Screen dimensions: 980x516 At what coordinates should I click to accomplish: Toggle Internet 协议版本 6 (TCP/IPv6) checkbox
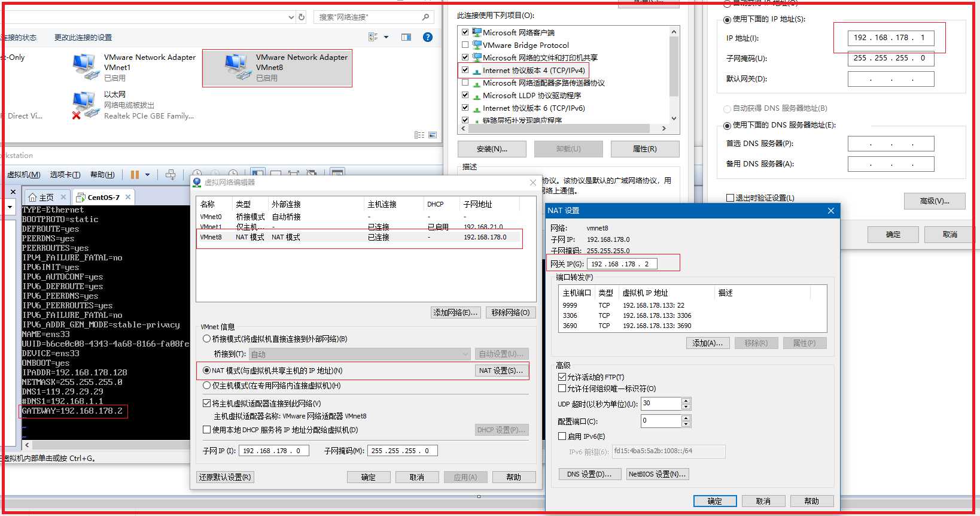pyautogui.click(x=465, y=108)
